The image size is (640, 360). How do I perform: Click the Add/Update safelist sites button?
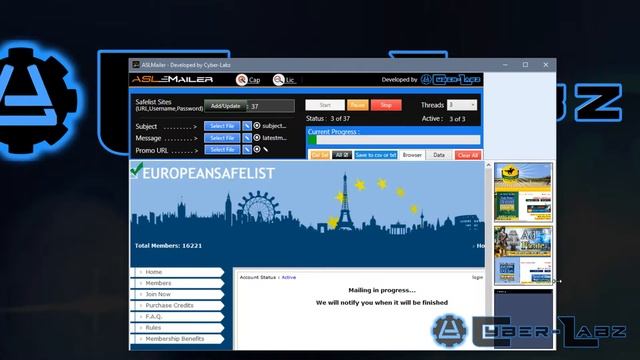point(225,106)
